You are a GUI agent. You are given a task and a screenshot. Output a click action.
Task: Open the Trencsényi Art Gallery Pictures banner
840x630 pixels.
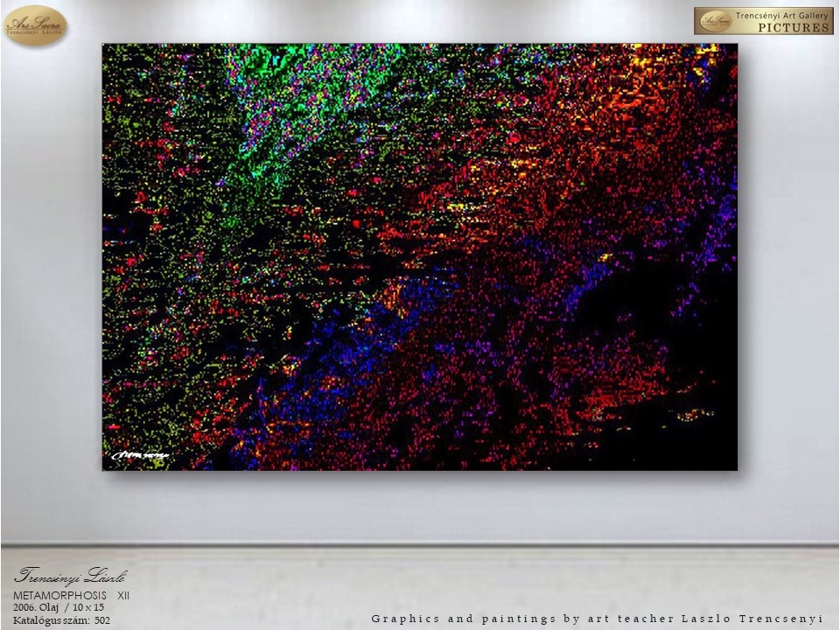(763, 21)
